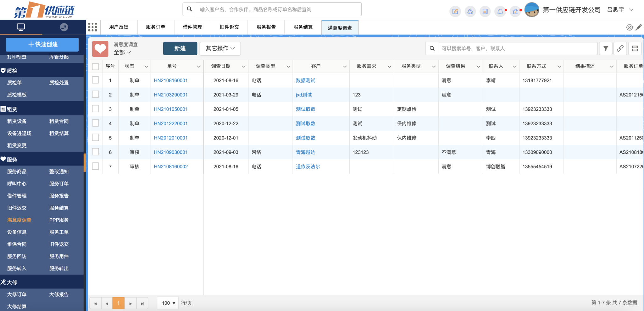
Task: Click the circled X close tabs icon
Action: coord(630,27)
